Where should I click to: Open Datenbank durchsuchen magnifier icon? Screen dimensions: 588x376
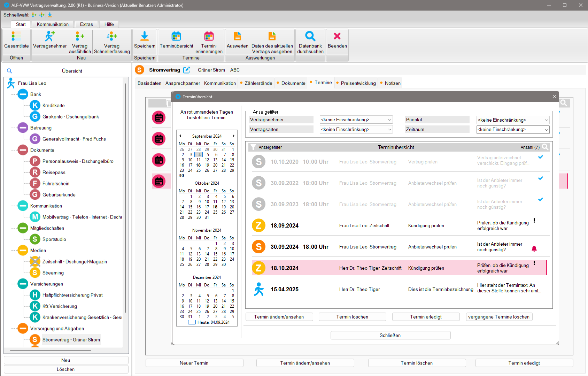pos(310,36)
